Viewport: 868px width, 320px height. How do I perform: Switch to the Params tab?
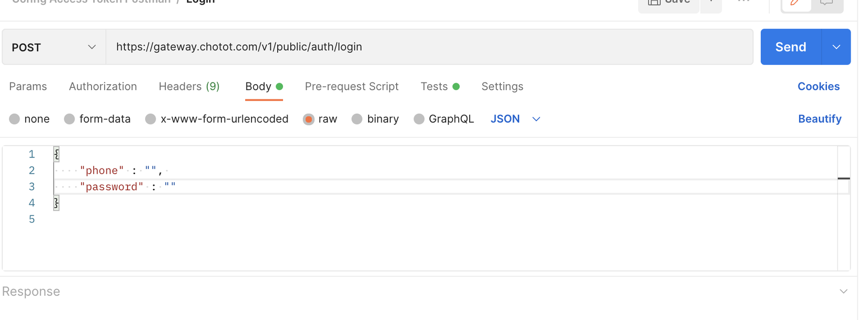point(28,86)
